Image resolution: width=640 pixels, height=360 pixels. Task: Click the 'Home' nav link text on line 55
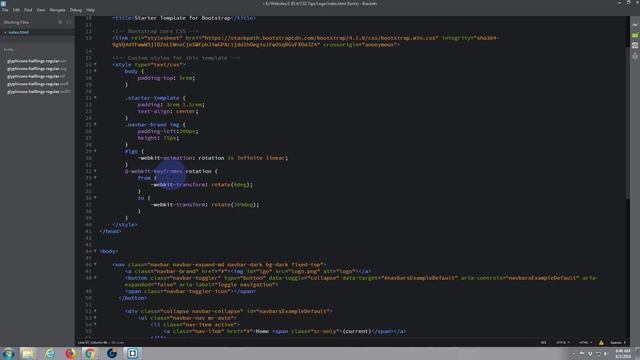[262, 331]
